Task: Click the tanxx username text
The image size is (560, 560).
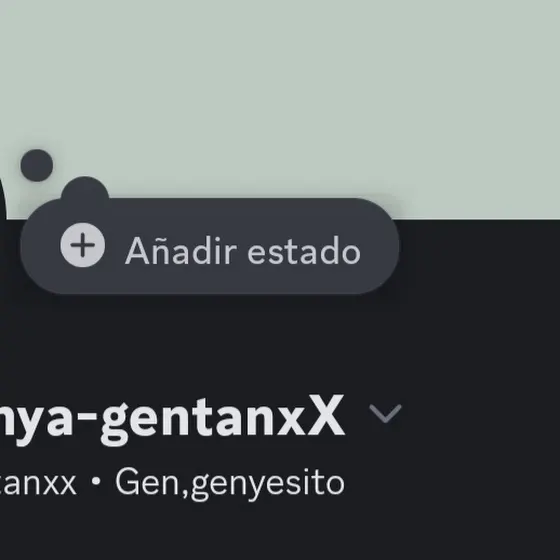Action: 38,483
